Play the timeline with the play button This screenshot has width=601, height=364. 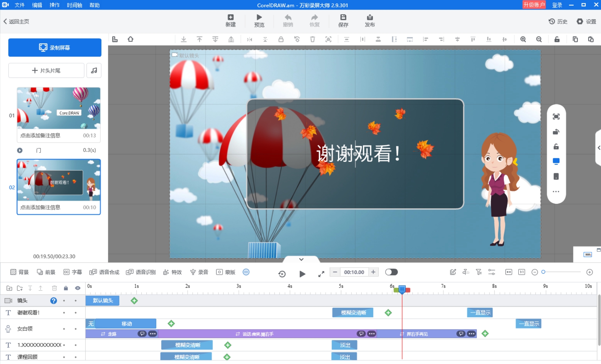pyautogui.click(x=302, y=274)
